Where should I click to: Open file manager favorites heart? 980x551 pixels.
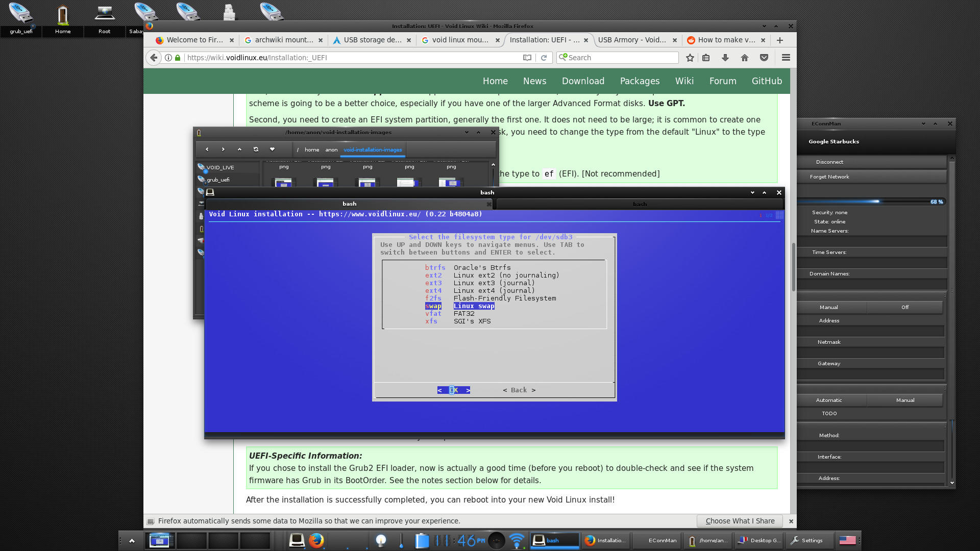coord(272,149)
